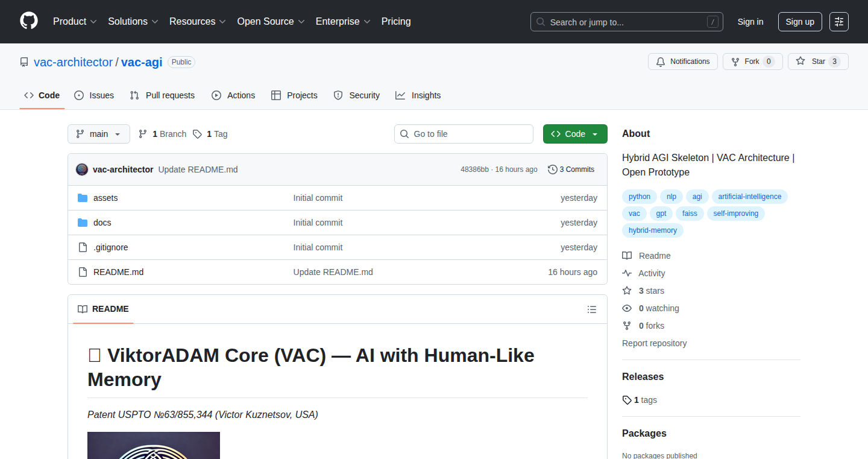Click Sign in
Screen dimensions: 868x459
(750, 22)
